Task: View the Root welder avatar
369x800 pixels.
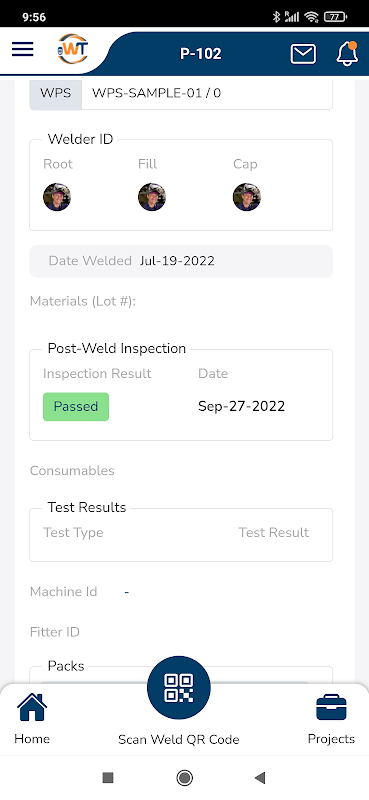Action: point(57,197)
